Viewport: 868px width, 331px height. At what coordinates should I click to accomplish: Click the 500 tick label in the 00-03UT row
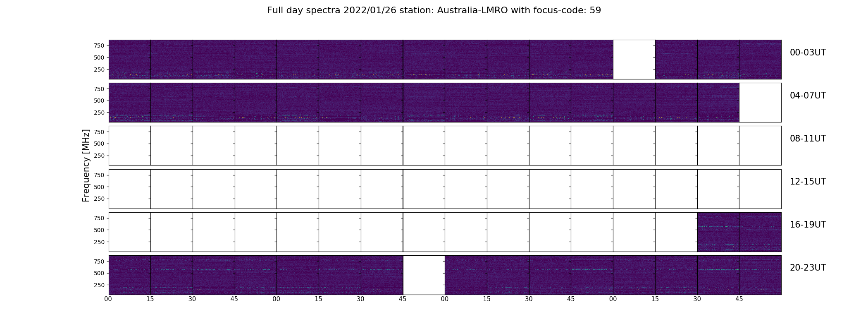(x=99, y=58)
